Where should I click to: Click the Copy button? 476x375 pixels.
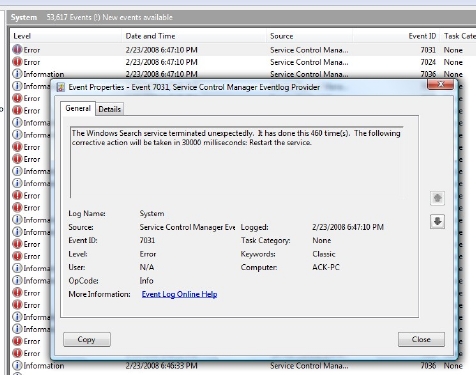(x=87, y=339)
